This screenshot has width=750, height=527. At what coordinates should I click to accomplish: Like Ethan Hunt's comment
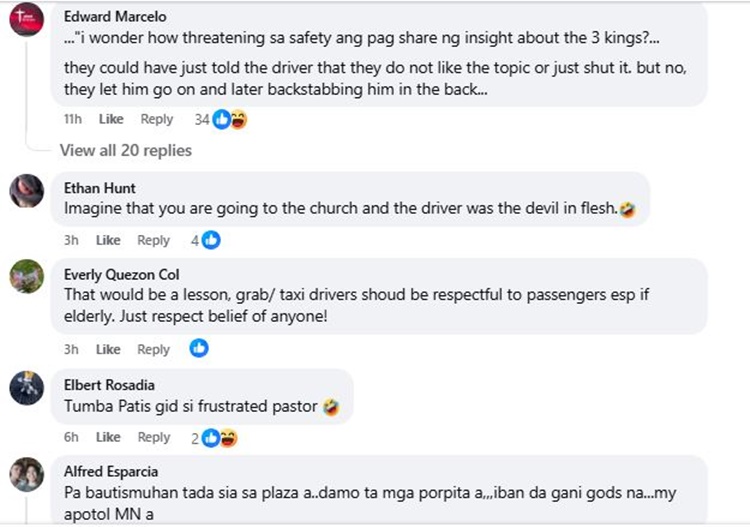(x=107, y=240)
